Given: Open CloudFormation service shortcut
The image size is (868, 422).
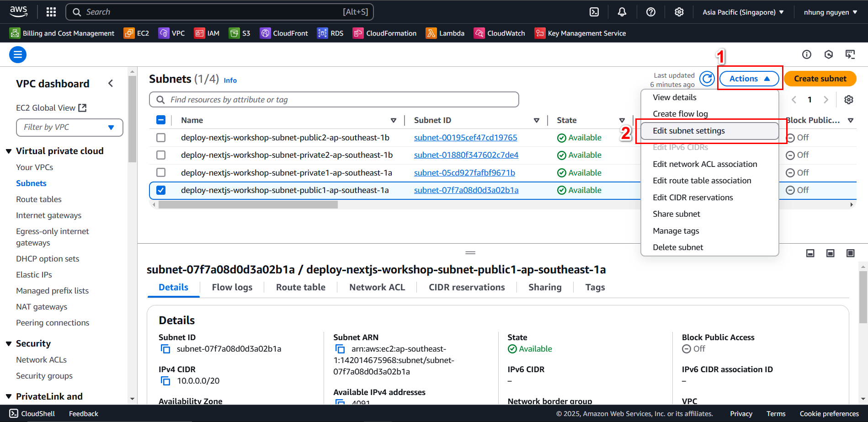Looking at the screenshot, I should [384, 33].
